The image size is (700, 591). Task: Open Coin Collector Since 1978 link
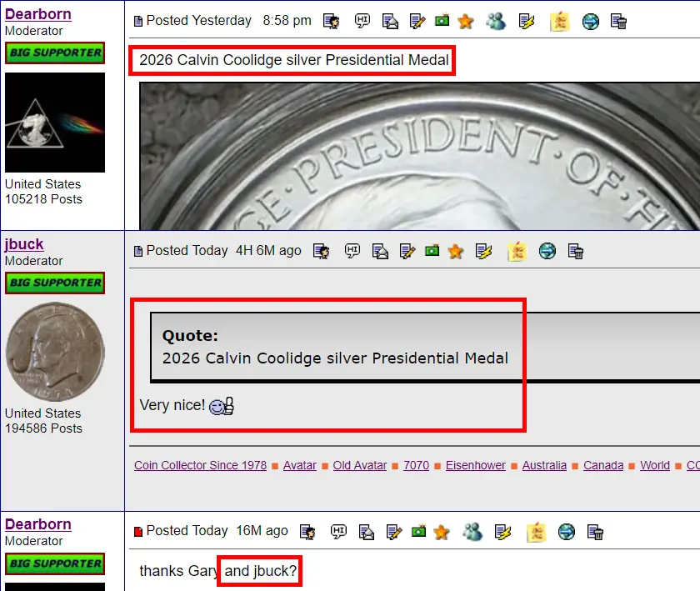pyautogui.click(x=201, y=465)
